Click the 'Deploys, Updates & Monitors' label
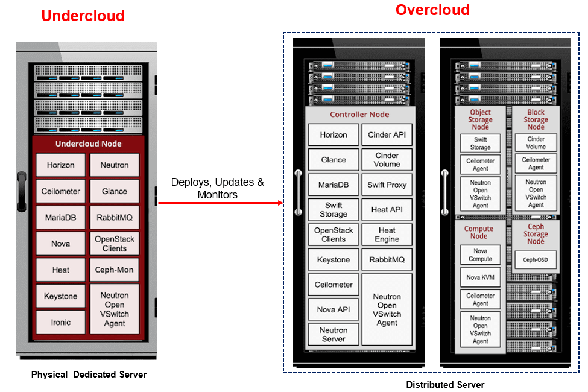Screen dimensions: 588x392 pos(217,188)
